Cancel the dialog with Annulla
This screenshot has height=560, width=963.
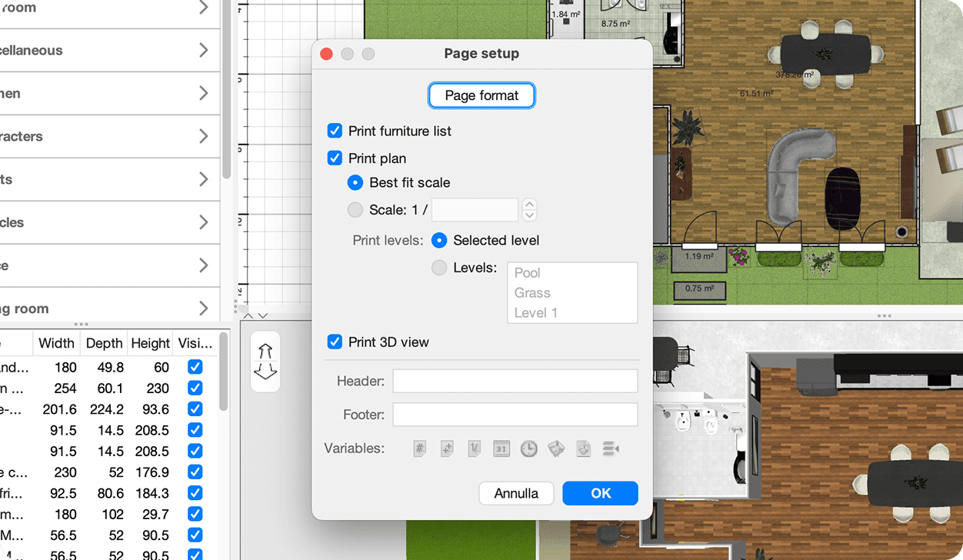pos(516,493)
